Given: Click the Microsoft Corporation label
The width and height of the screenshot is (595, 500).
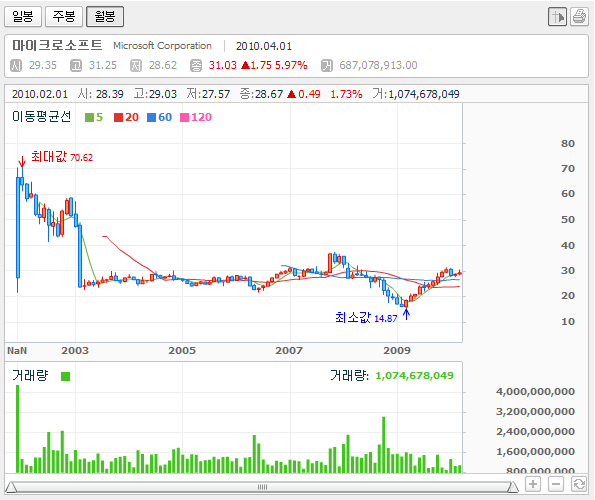Looking at the screenshot, I should 162,46.
